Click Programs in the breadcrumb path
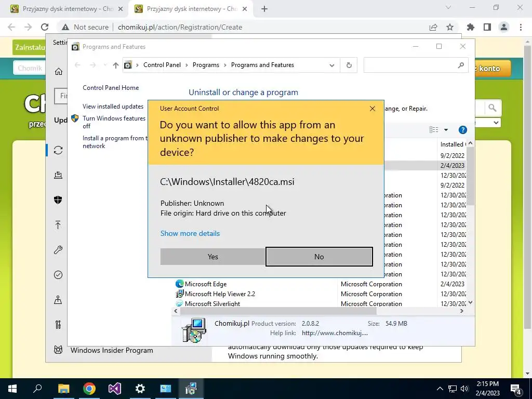Viewport: 532px width, 399px height. pos(206,65)
